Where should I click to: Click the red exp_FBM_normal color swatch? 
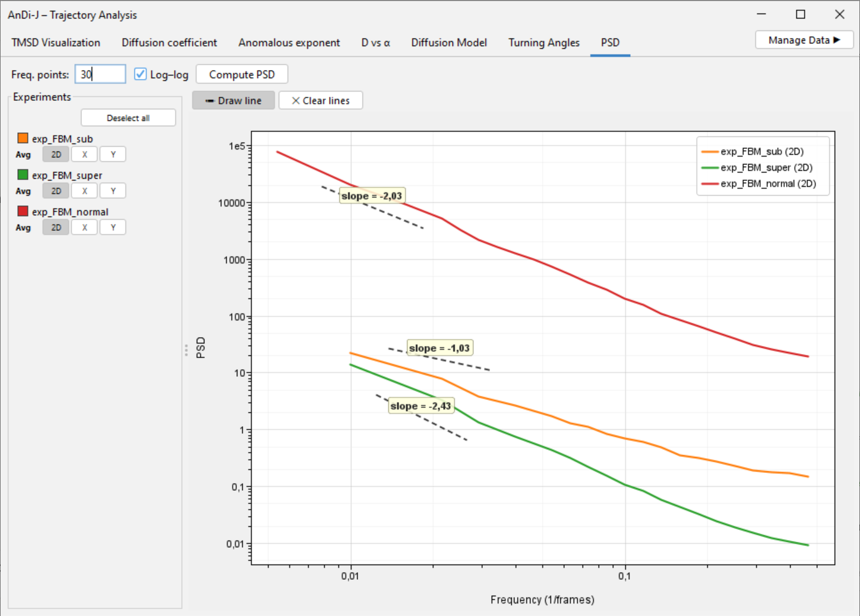pyautogui.click(x=23, y=211)
